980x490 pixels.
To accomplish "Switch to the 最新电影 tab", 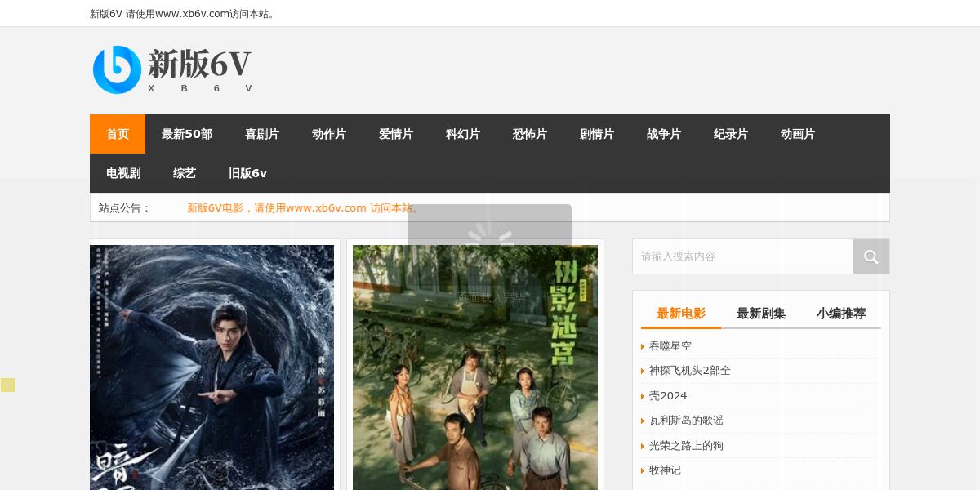I will (x=681, y=314).
